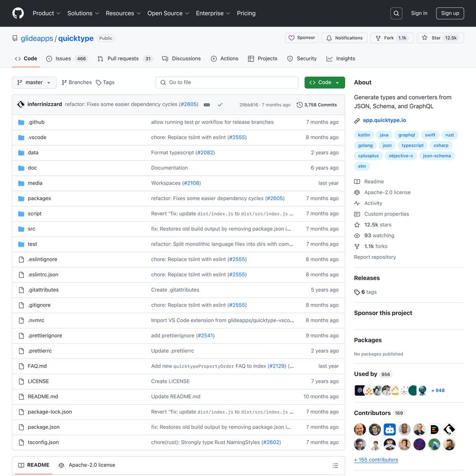Screen dimensions: 476x476
Task: Open the Apache-2.0 license sidebar link
Action: pos(383,192)
